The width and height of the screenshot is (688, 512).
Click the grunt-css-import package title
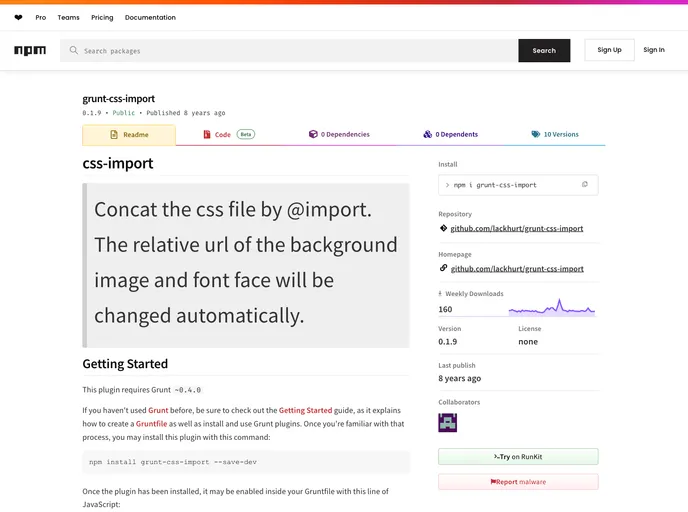click(x=118, y=99)
